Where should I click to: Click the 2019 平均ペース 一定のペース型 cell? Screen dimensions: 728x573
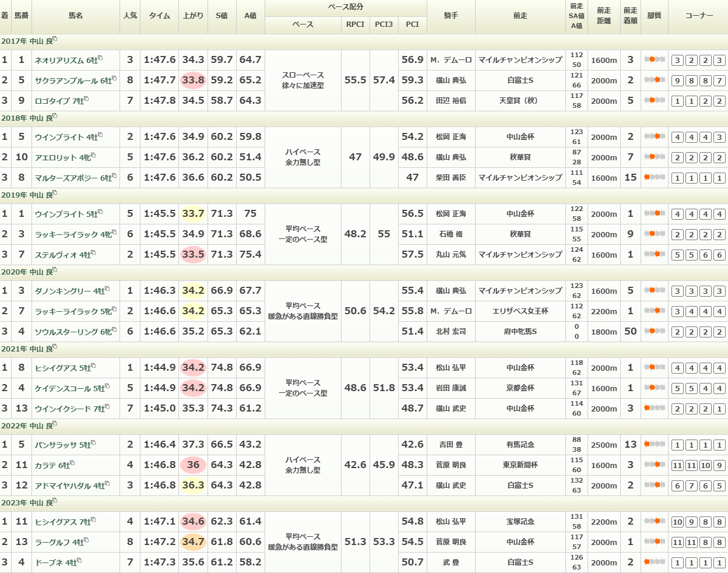pos(303,234)
